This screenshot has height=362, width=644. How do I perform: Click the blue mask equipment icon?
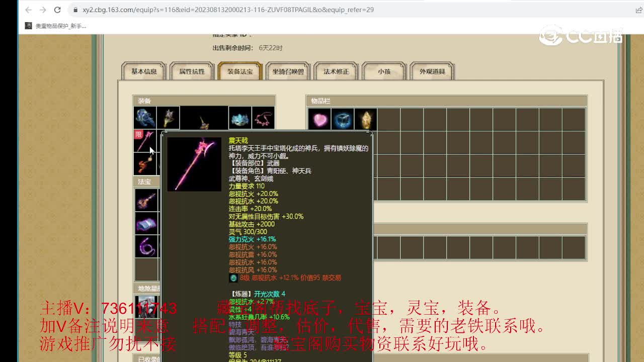tap(240, 118)
